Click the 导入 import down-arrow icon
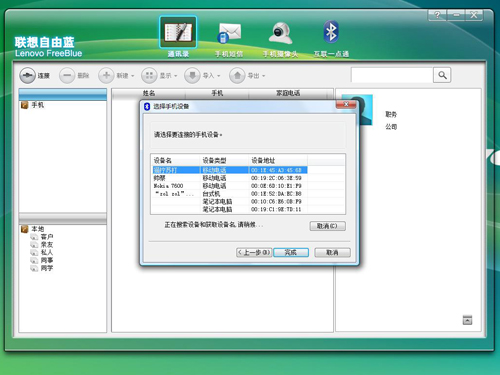Viewport: 500px width, 375px height. tap(192, 75)
